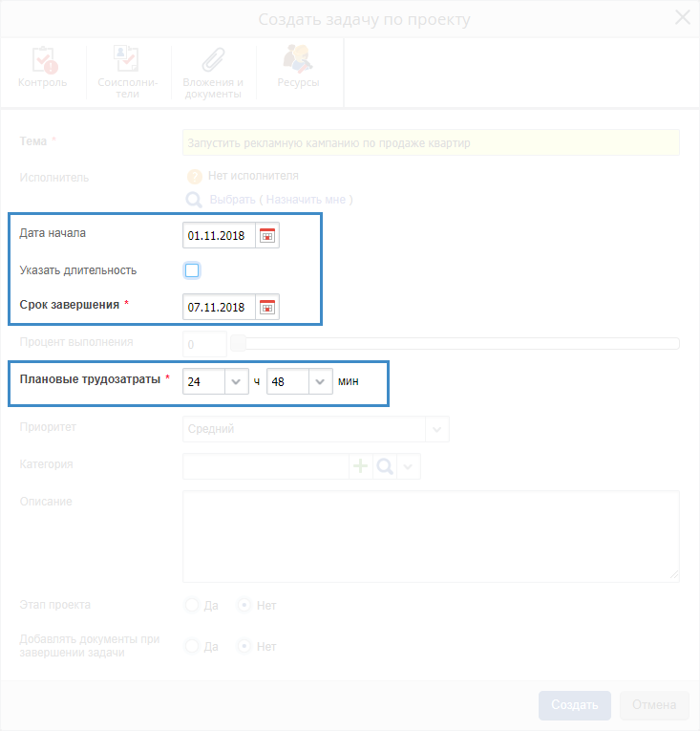Click the Тема input field
The width and height of the screenshot is (700, 731).
tap(431, 142)
